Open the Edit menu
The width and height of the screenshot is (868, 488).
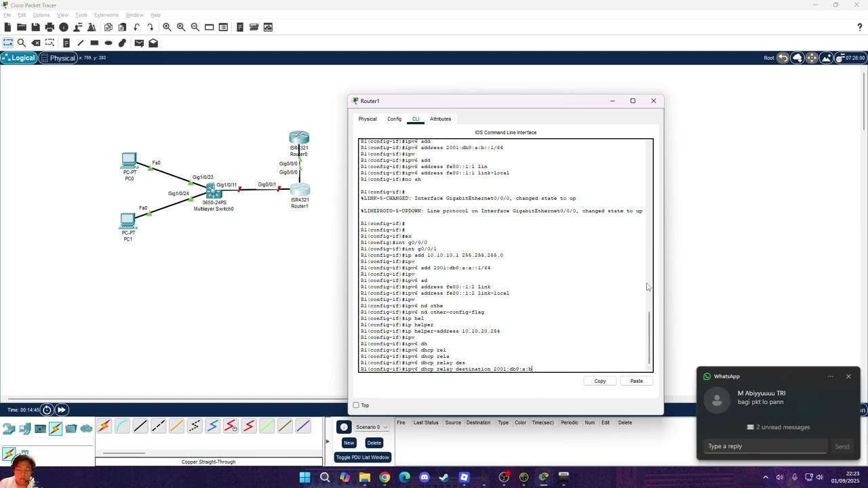[x=22, y=15]
